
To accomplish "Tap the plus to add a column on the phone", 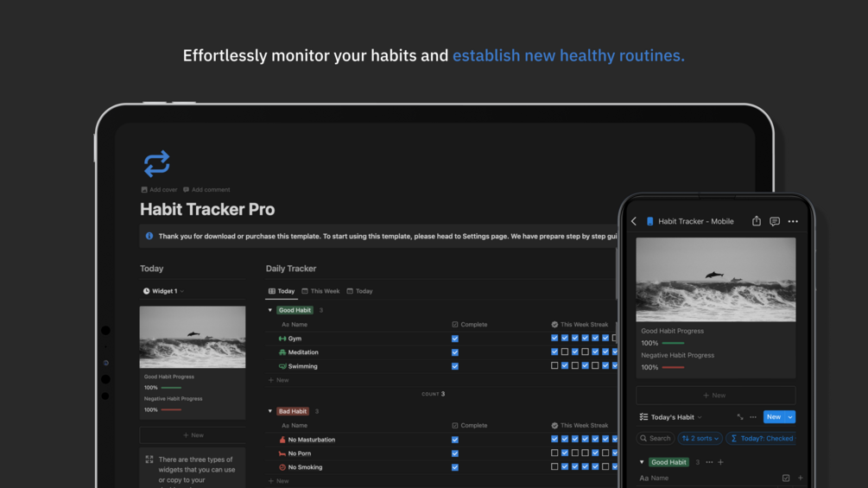I will pyautogui.click(x=801, y=478).
